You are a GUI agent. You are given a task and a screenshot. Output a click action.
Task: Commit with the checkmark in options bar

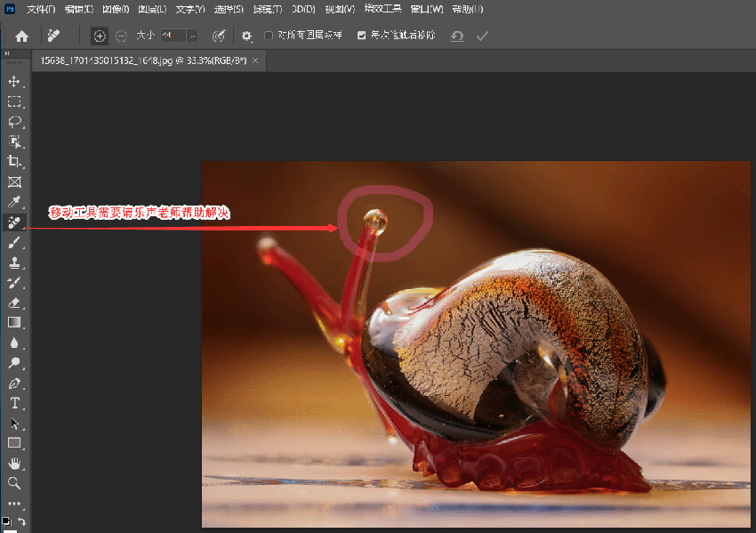coord(482,36)
